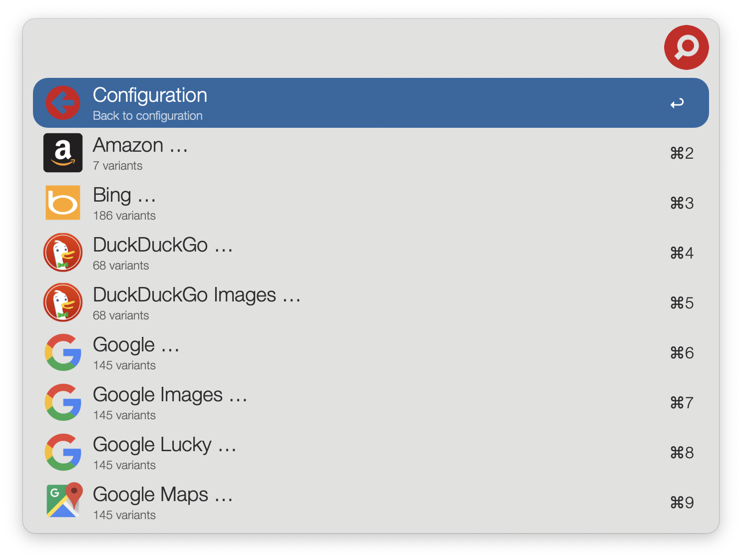Click the Google Lucky G icon

tap(63, 452)
